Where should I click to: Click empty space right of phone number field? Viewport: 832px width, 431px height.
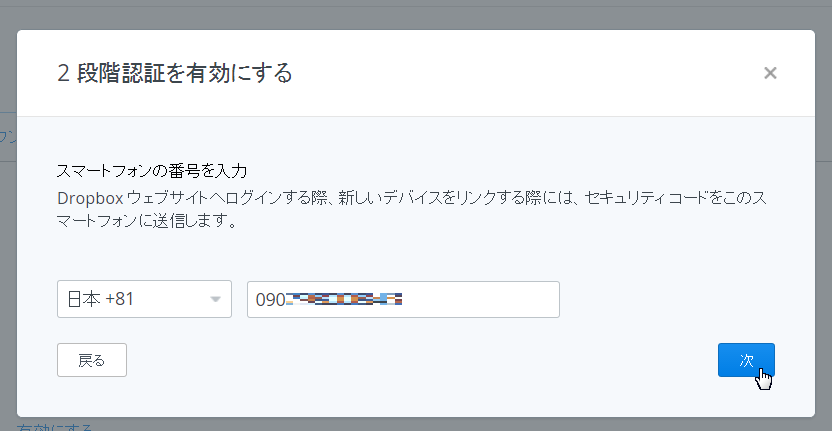coord(637,299)
